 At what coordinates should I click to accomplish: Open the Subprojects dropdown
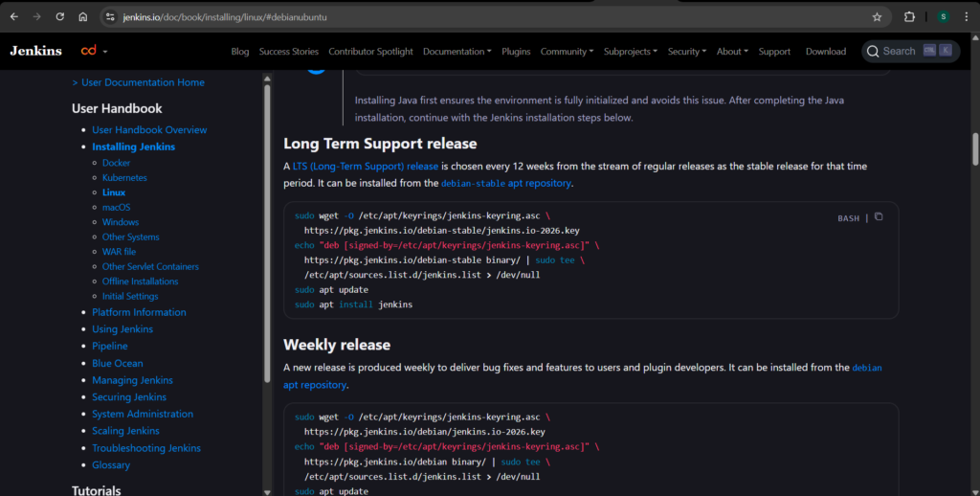coord(631,52)
